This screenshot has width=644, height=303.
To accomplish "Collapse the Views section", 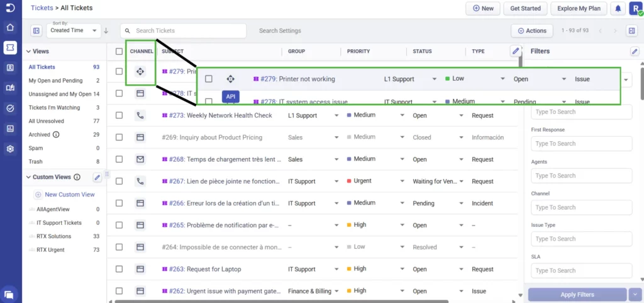I will point(28,51).
